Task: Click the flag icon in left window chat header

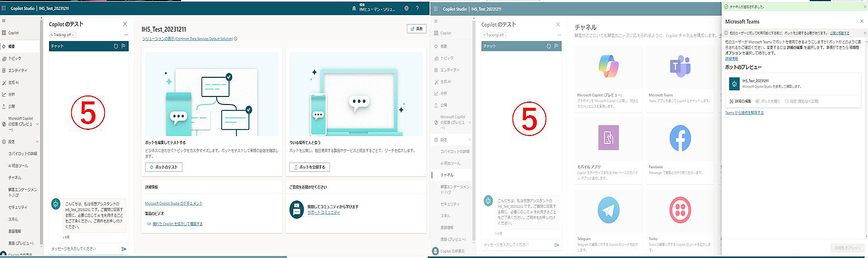Action: click(124, 46)
